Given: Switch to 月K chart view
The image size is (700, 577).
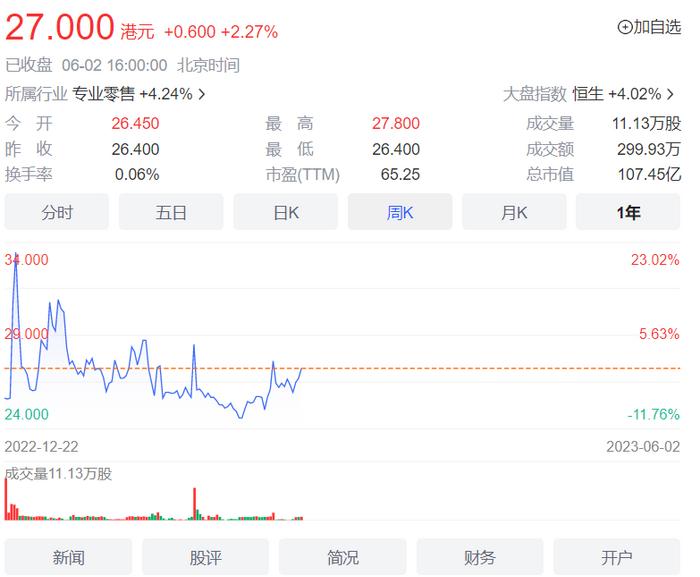Looking at the screenshot, I should 514,212.
